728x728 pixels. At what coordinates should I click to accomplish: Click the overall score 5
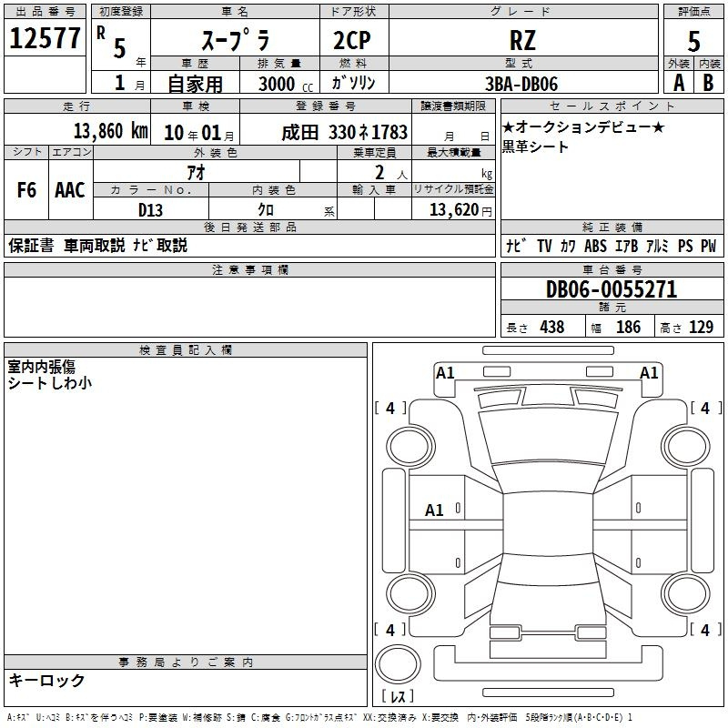pyautogui.click(x=693, y=41)
